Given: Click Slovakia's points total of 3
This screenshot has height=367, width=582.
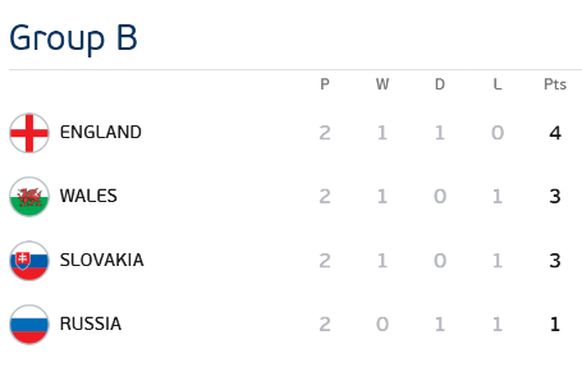Looking at the screenshot, I should click(555, 260).
